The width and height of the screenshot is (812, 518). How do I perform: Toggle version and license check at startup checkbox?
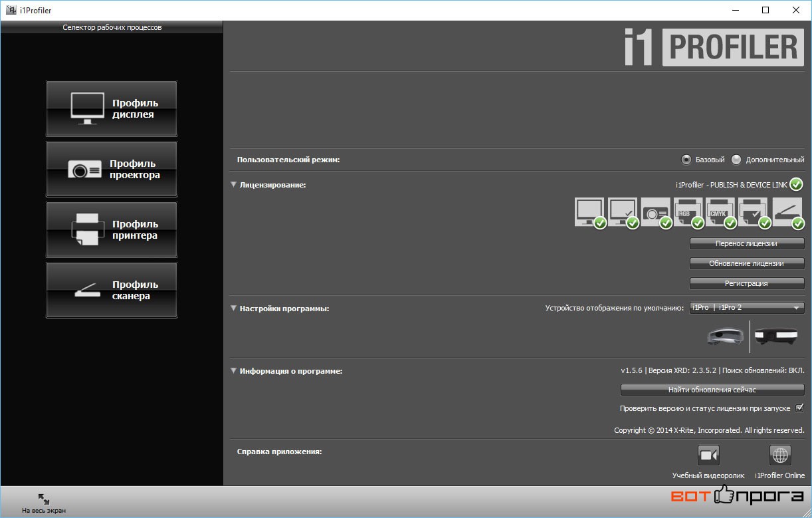(x=799, y=408)
